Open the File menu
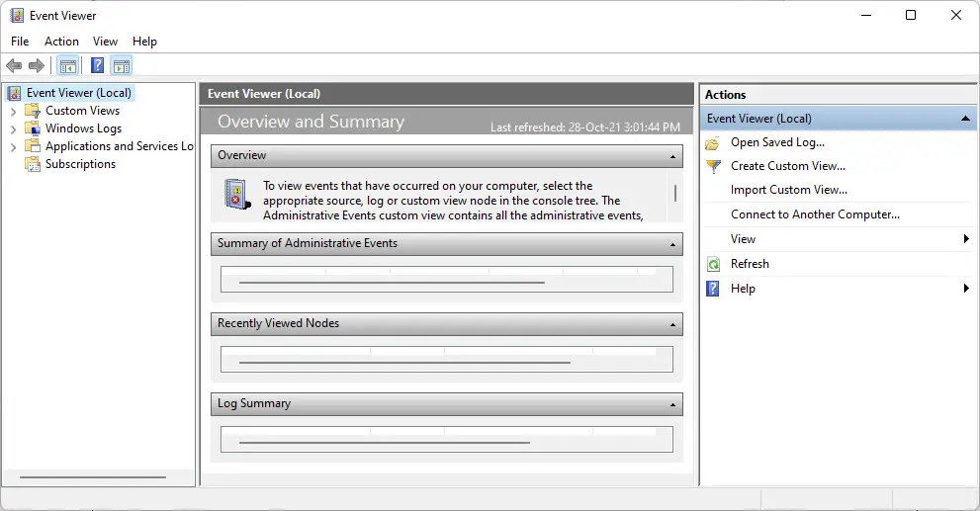 click(20, 42)
